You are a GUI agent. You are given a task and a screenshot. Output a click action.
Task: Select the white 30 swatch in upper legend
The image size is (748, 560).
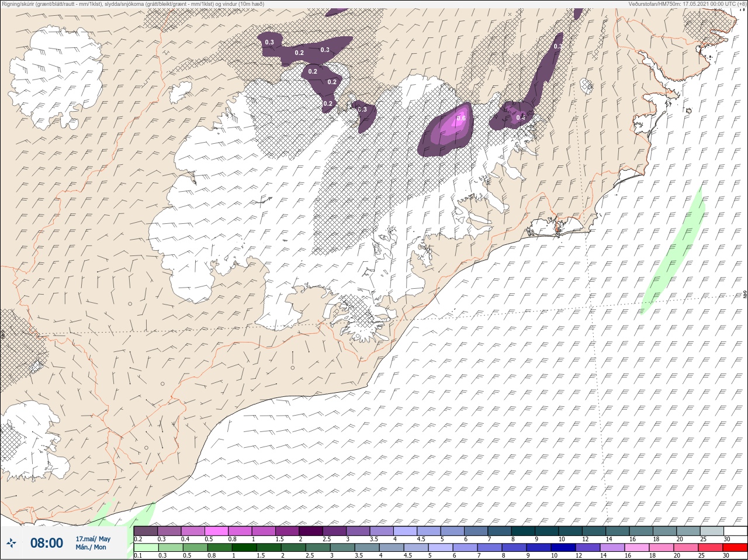pos(735,531)
